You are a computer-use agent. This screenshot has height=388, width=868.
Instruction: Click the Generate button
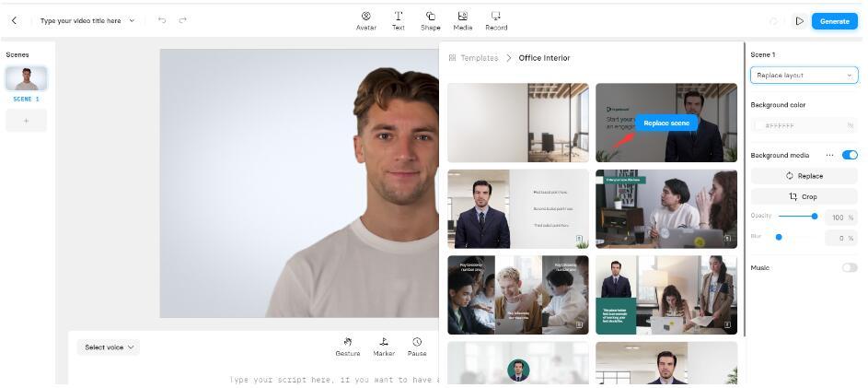[834, 21]
